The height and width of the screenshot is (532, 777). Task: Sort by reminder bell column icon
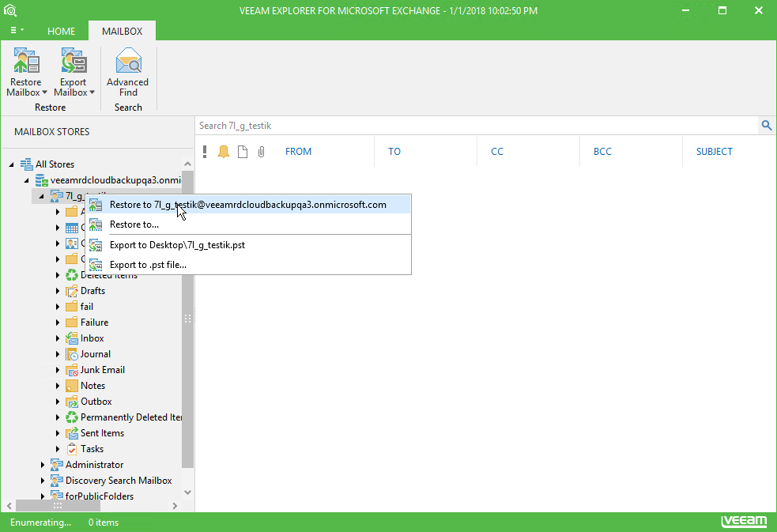(x=224, y=152)
